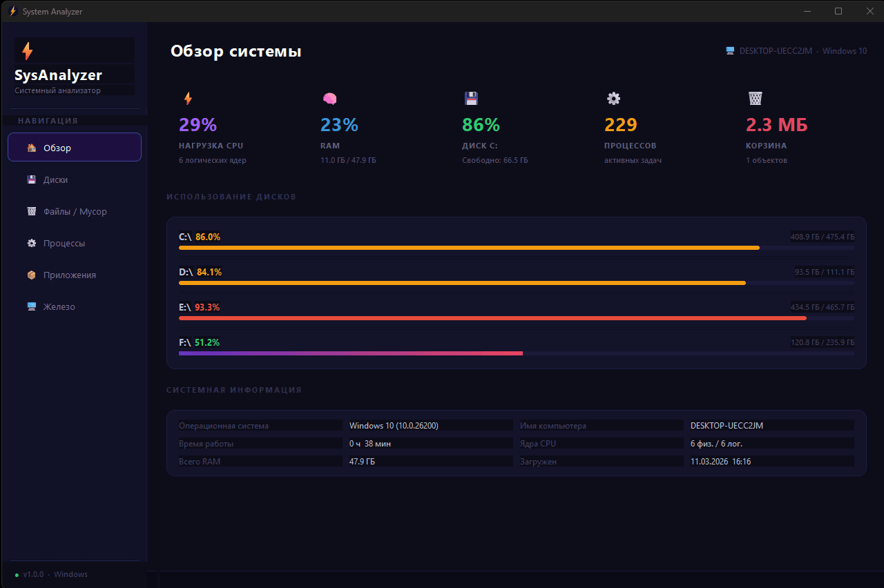Click the box icon beside Приложения
Screen dimensions: 884x588
(x=30, y=275)
